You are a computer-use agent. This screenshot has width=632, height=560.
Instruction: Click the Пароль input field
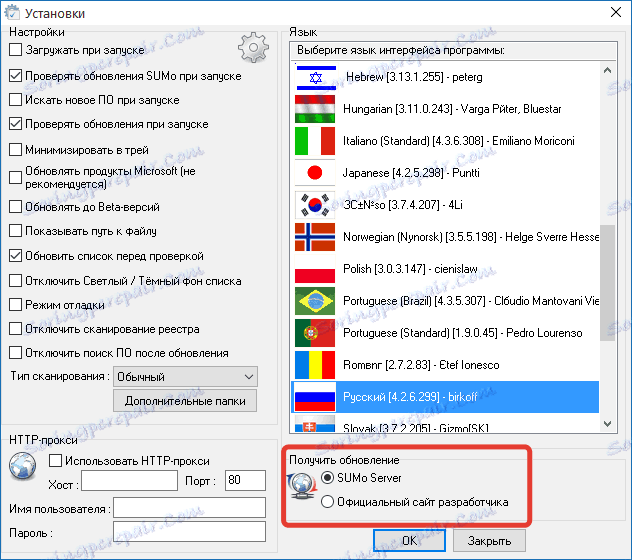[x=189, y=531]
